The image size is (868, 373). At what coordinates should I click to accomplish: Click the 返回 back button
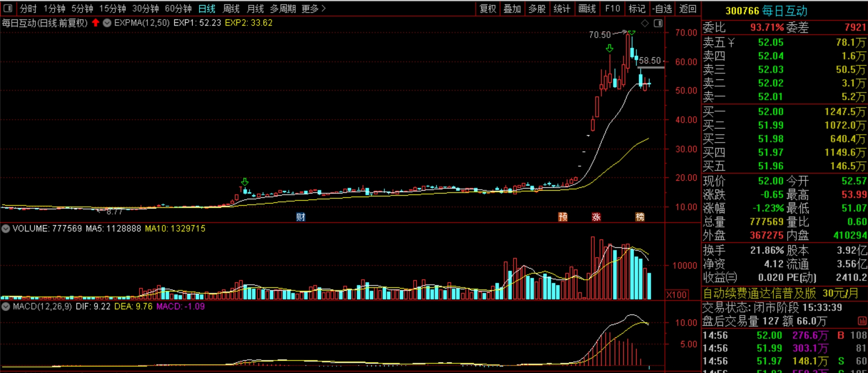[688, 9]
